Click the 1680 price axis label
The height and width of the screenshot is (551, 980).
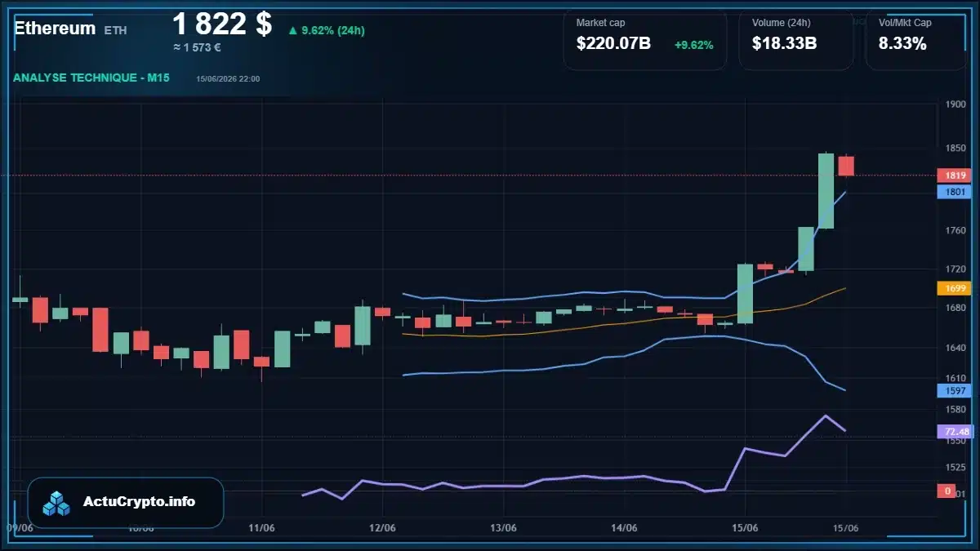[x=955, y=308]
